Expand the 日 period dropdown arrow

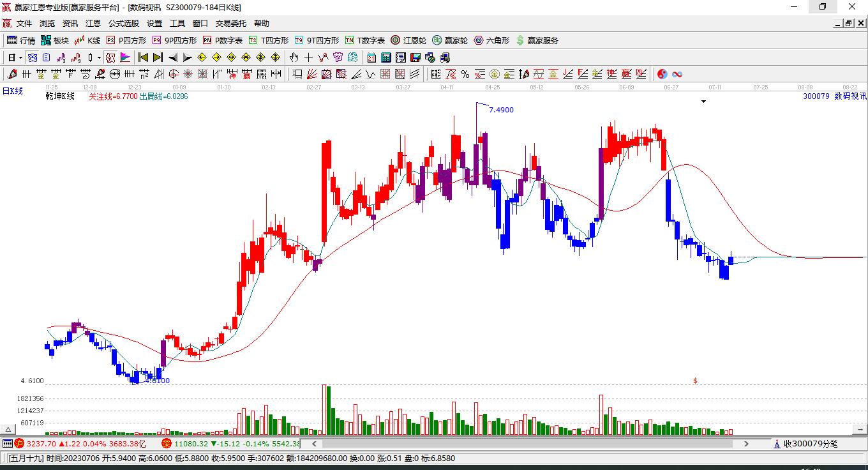click(20, 57)
